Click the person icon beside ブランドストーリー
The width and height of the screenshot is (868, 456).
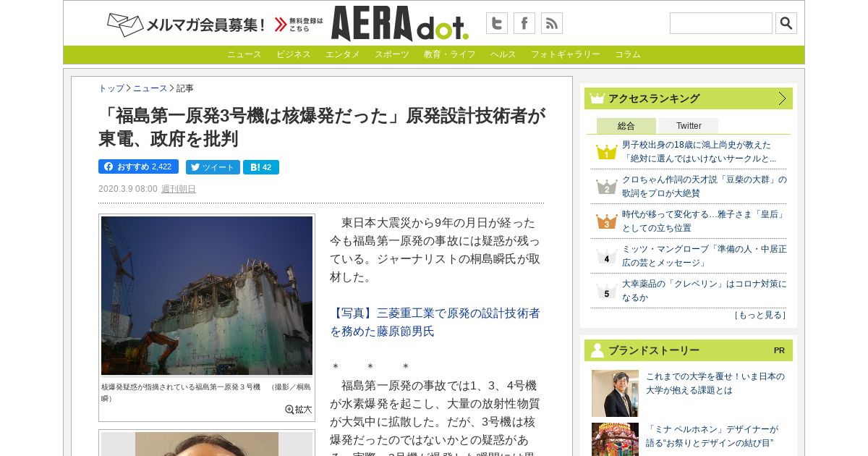click(x=597, y=350)
